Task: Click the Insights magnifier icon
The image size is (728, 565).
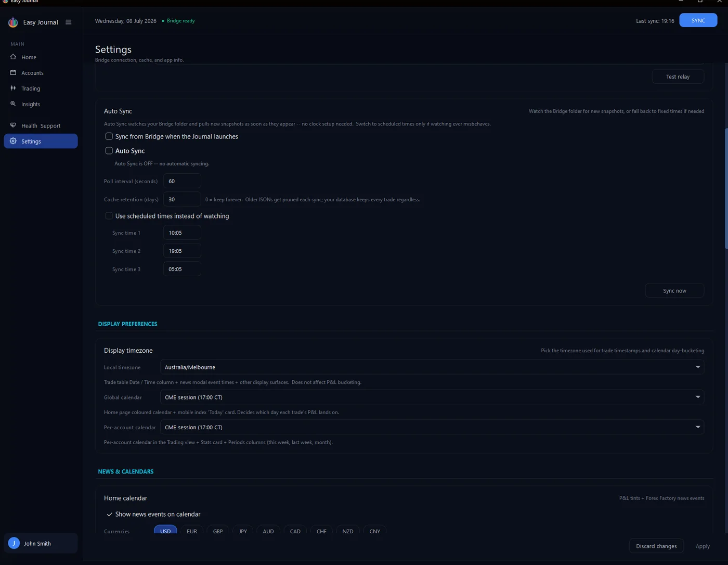Action: click(x=13, y=104)
